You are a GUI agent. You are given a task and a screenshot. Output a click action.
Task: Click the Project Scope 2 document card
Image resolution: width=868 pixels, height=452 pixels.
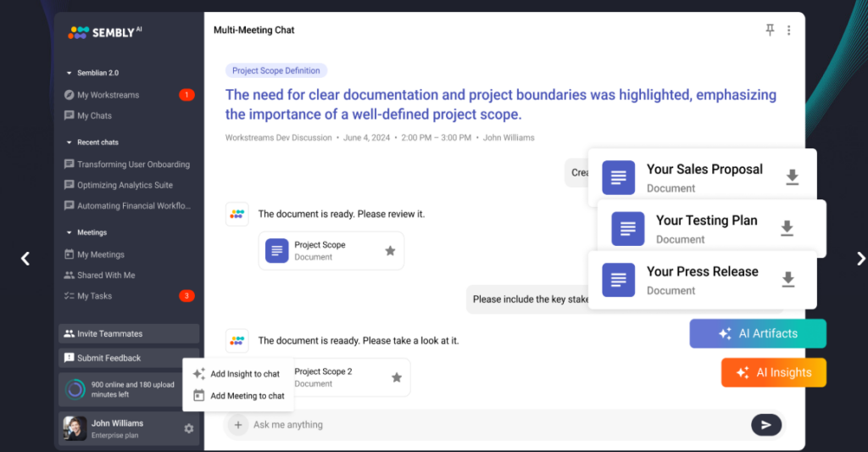(x=352, y=377)
